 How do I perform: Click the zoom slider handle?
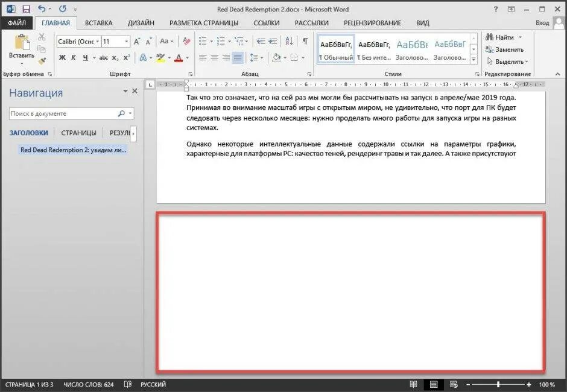[x=498, y=384]
